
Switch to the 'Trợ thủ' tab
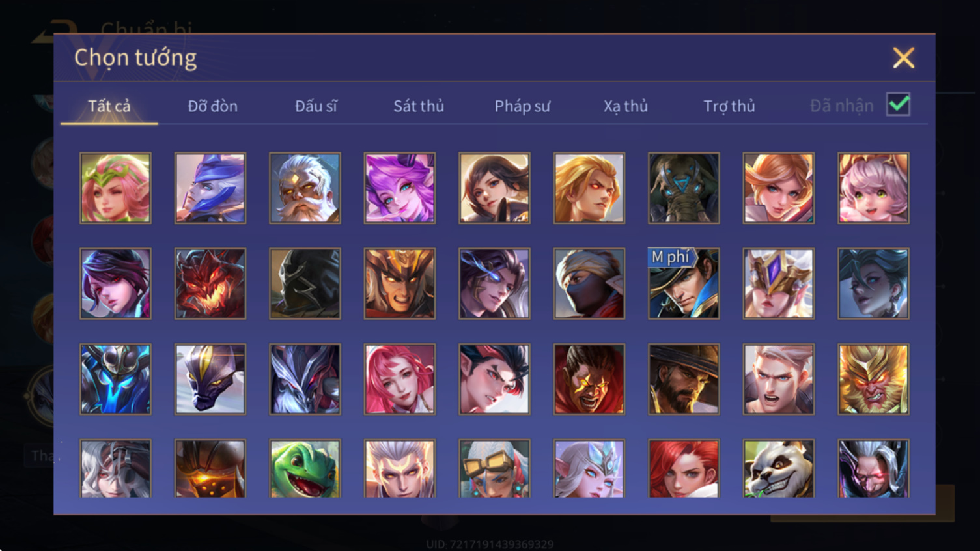(x=729, y=106)
